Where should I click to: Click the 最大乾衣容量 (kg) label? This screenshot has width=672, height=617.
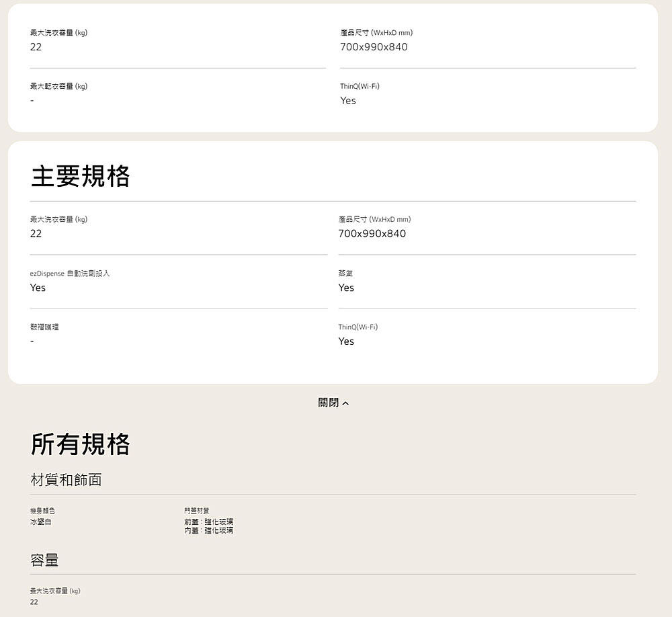click(x=58, y=86)
